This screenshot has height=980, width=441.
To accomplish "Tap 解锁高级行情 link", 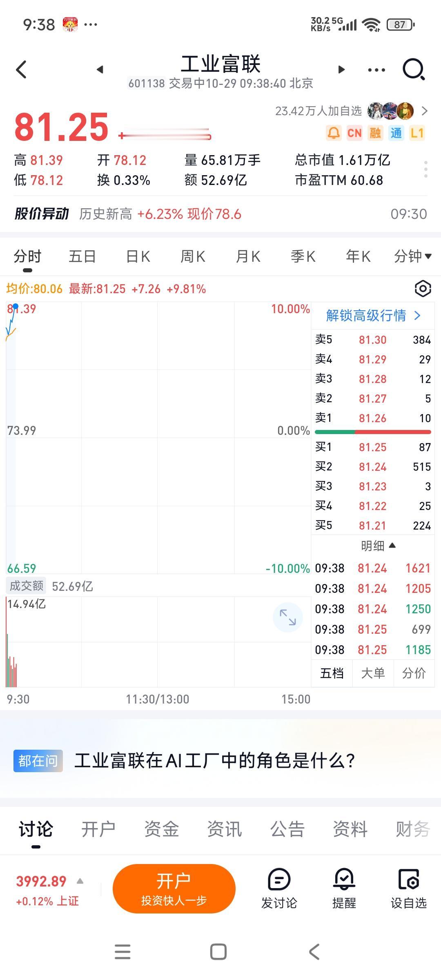I will tap(373, 315).
